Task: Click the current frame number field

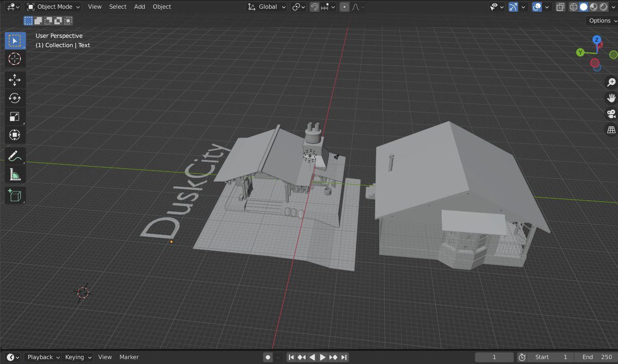Action: click(493, 357)
